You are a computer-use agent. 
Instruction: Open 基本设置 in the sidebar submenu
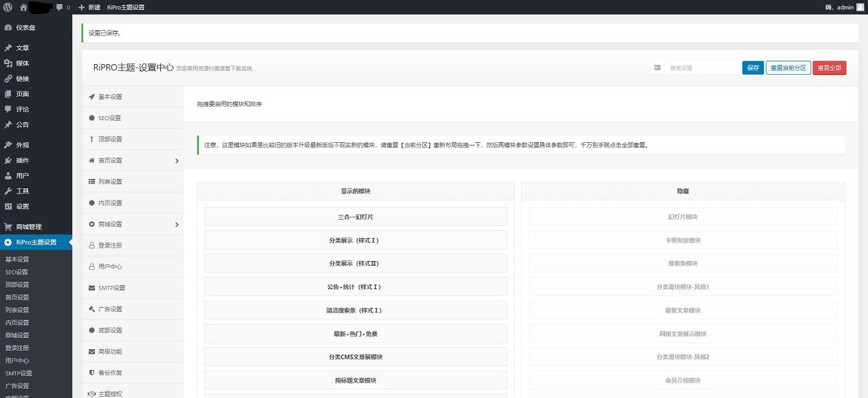point(17,259)
